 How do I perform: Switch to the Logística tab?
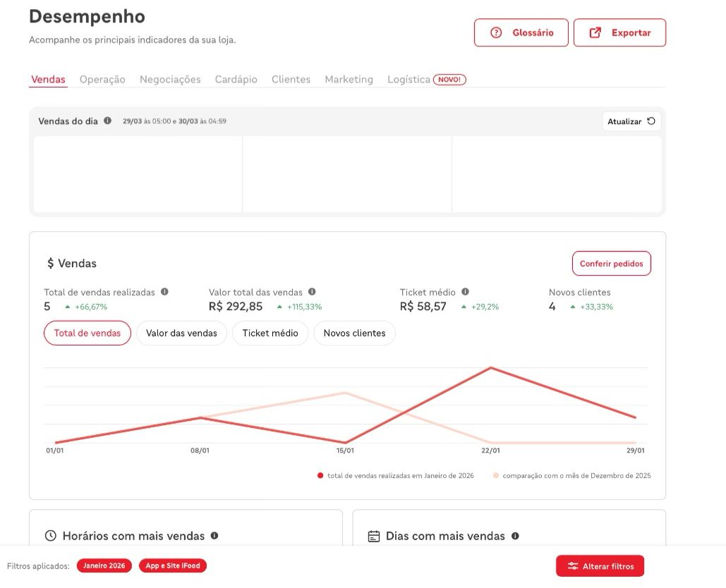[409, 80]
